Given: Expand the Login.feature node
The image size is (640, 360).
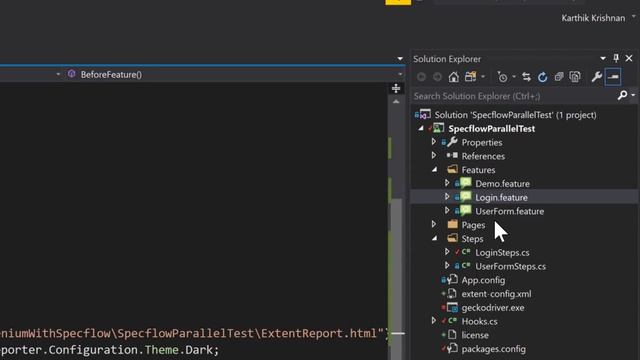Looking at the screenshot, I should (x=447, y=197).
